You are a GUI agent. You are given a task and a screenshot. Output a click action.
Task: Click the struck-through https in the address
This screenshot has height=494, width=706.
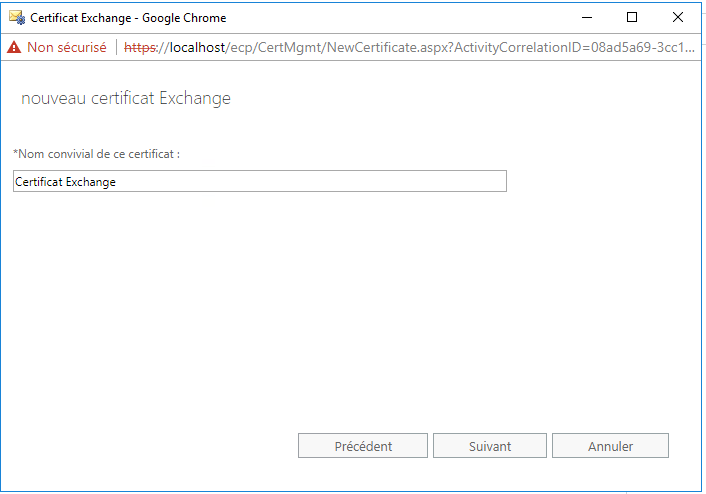(x=140, y=47)
